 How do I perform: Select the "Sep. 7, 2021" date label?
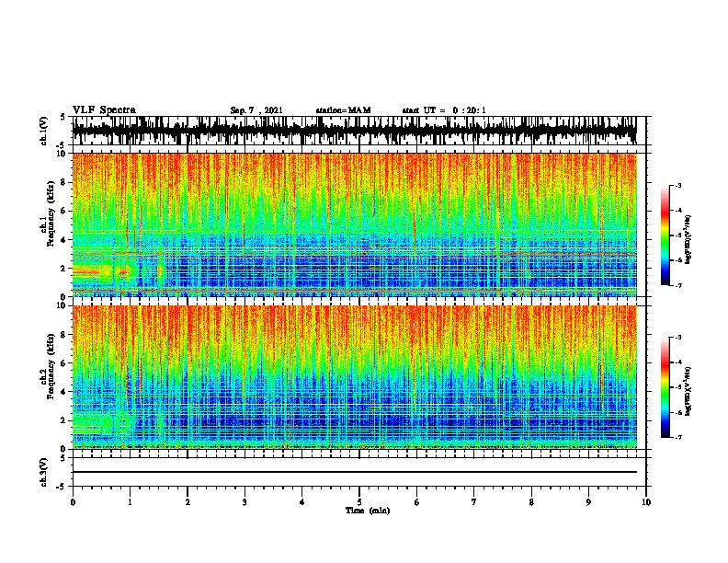coord(256,110)
